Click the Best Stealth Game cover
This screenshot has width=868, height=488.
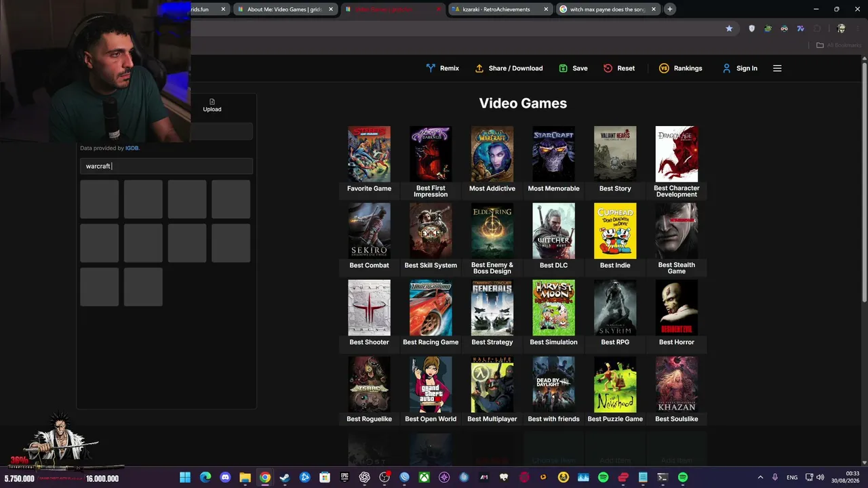point(677,230)
